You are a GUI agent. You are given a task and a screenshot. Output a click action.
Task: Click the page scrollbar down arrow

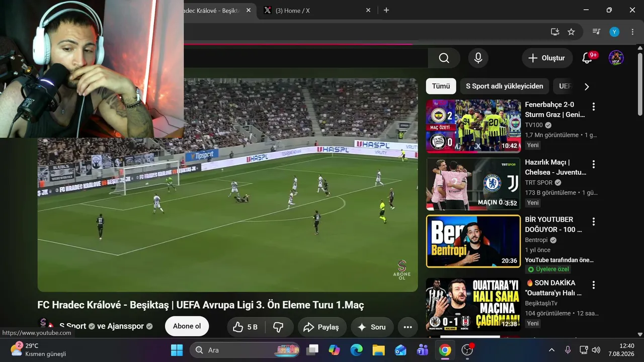click(x=639, y=334)
